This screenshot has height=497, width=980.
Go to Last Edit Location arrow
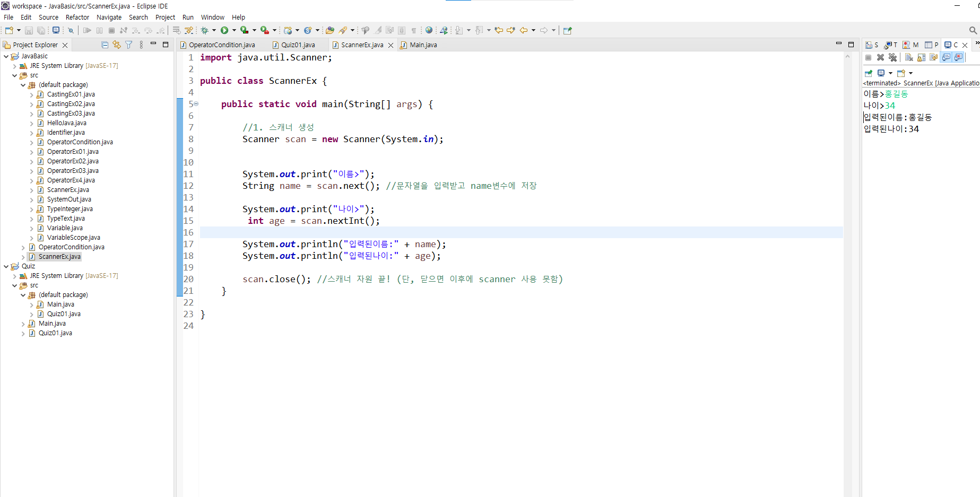point(499,30)
